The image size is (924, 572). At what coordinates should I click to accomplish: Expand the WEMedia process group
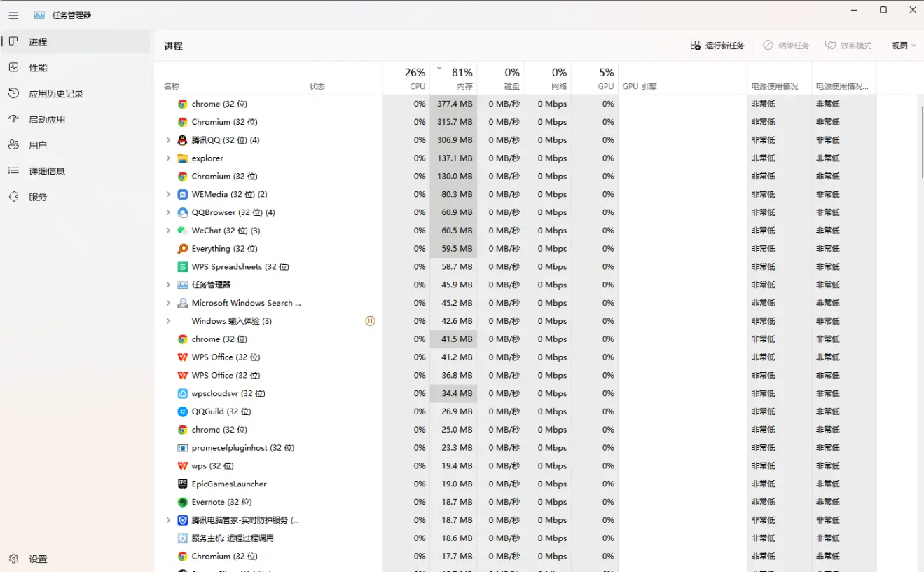(x=168, y=194)
